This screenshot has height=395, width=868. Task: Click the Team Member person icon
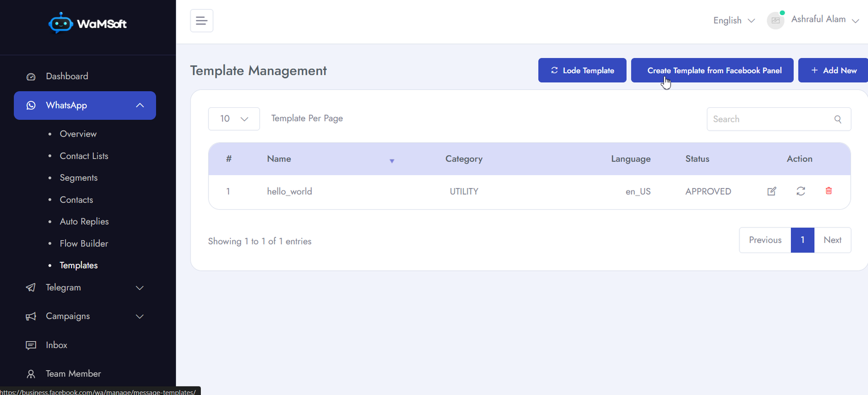(31, 374)
